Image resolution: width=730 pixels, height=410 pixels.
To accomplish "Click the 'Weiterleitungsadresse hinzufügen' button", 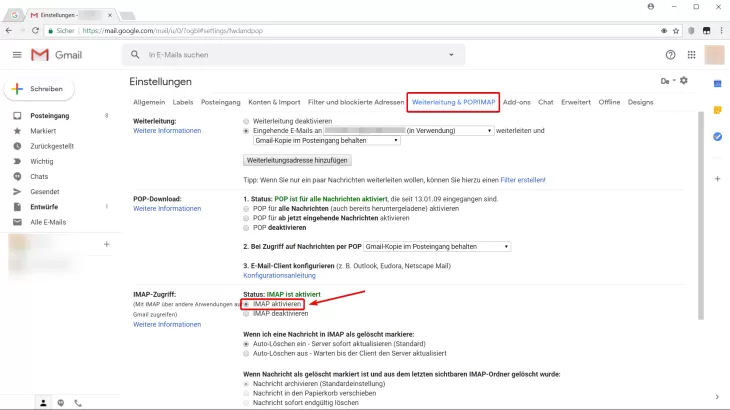I will [296, 160].
